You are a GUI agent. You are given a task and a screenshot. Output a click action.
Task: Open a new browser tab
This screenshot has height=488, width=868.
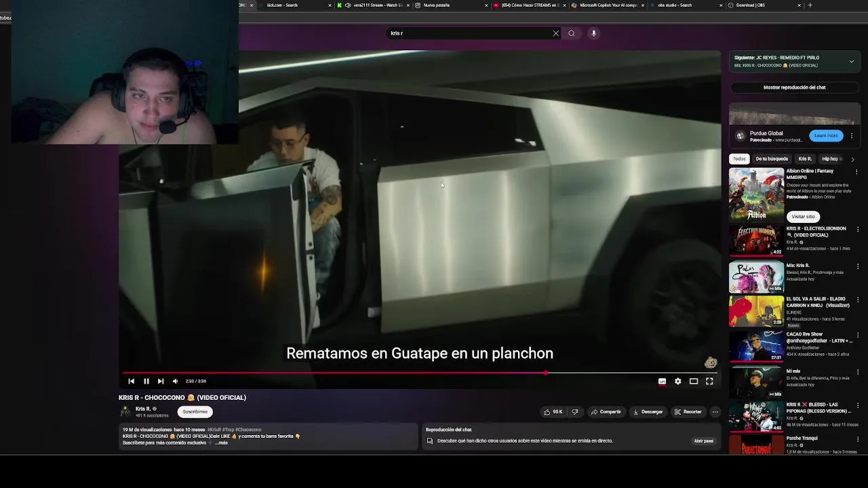click(810, 5)
